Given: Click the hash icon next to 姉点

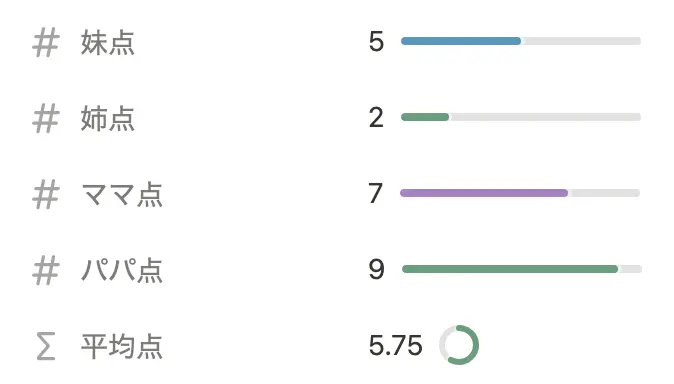Looking at the screenshot, I should coord(46,119).
